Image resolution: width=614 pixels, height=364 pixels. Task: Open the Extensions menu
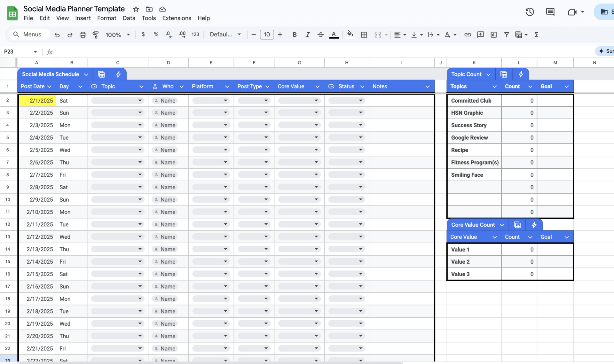pos(177,18)
